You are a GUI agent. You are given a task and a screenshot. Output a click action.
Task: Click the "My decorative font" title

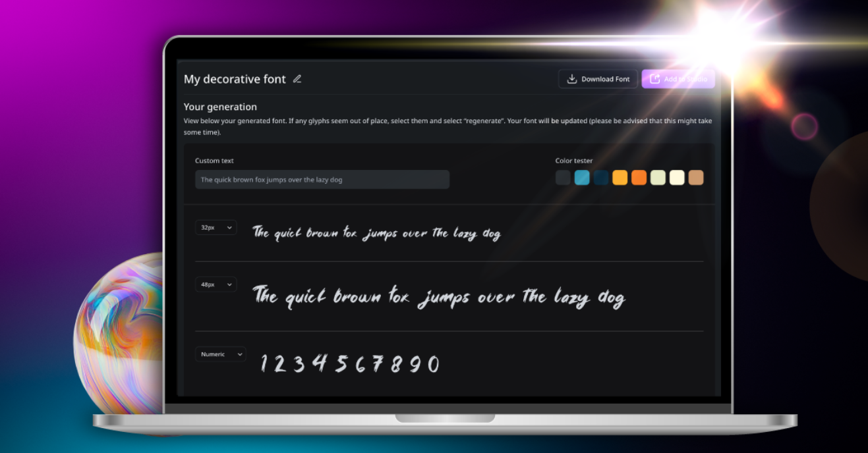click(235, 79)
